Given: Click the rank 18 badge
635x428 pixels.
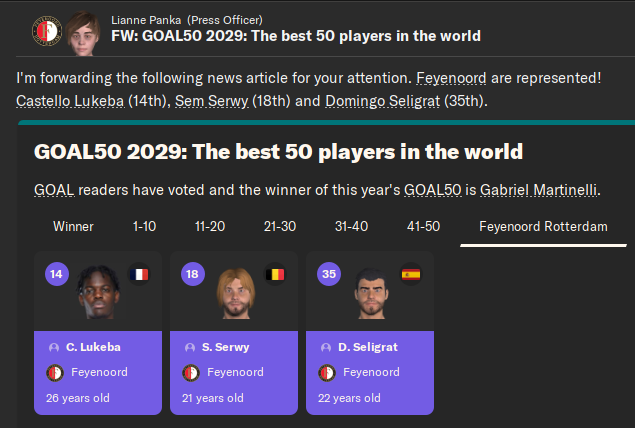Looking at the screenshot, I should tap(193, 274).
